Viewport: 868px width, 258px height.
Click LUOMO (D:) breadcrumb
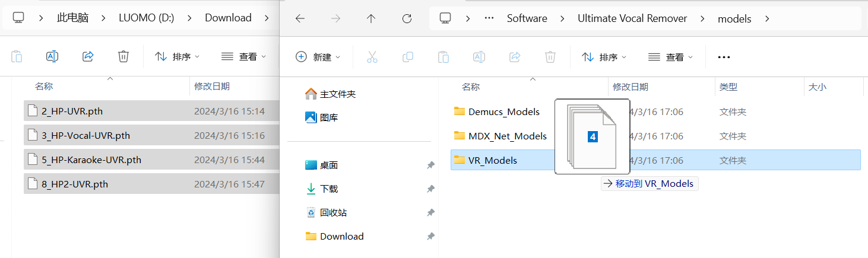[x=147, y=18]
